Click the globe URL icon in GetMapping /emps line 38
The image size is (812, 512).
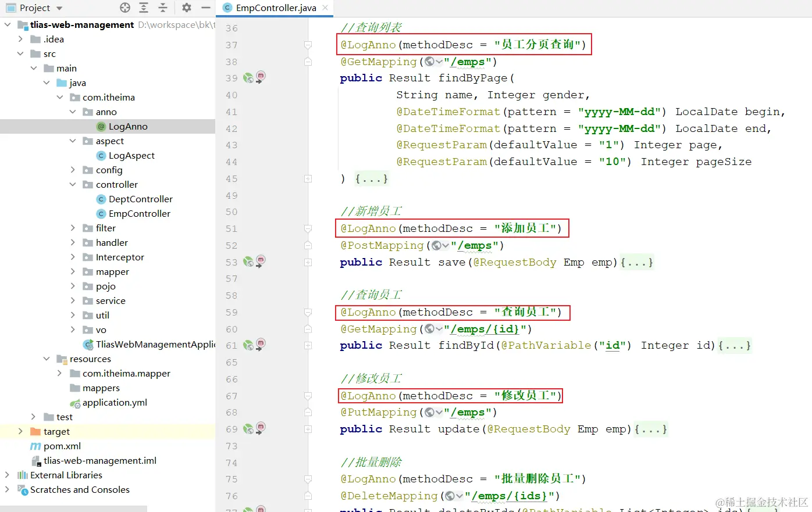click(x=430, y=62)
